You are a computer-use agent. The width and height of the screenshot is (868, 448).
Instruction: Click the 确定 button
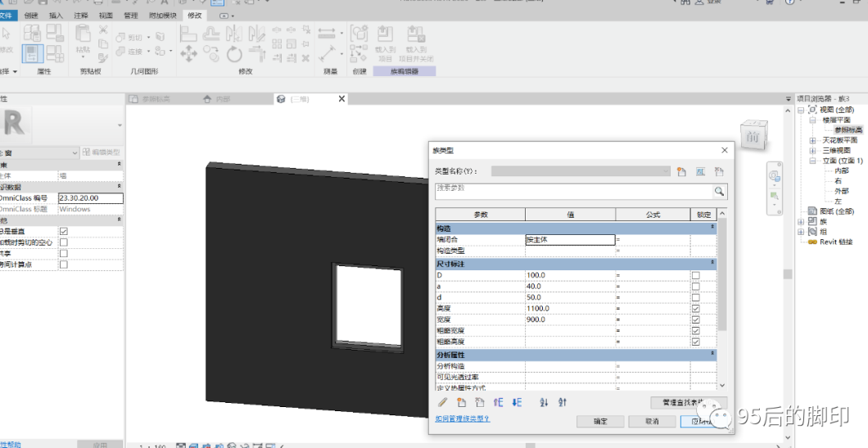click(600, 422)
